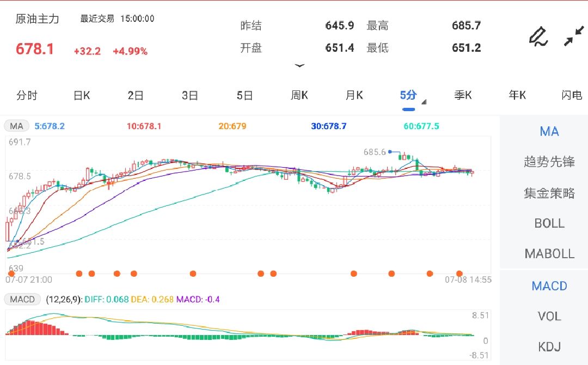The height and width of the screenshot is (365, 588).
Task: Click the collapse fullscreen arrows icon
Action: [573, 36]
